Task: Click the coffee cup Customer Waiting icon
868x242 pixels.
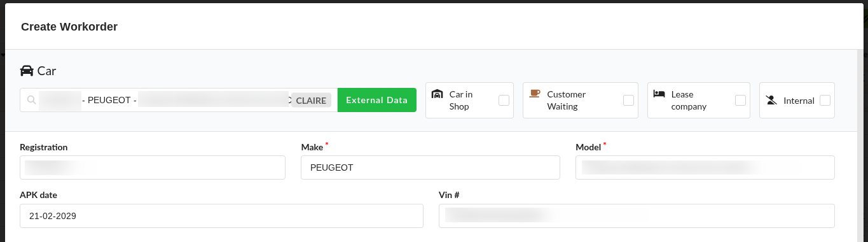Action: click(535, 94)
